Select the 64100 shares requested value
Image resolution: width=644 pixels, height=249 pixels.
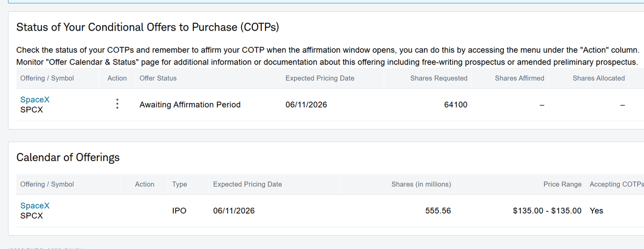pyautogui.click(x=456, y=105)
